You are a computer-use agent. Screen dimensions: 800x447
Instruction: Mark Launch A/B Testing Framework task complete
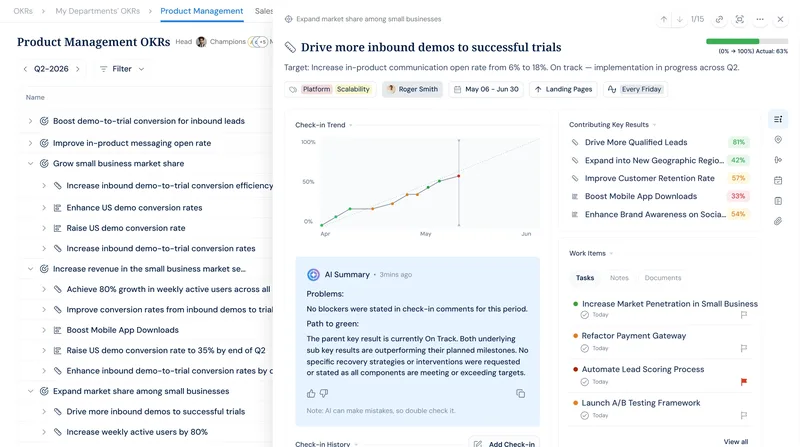coord(585,415)
